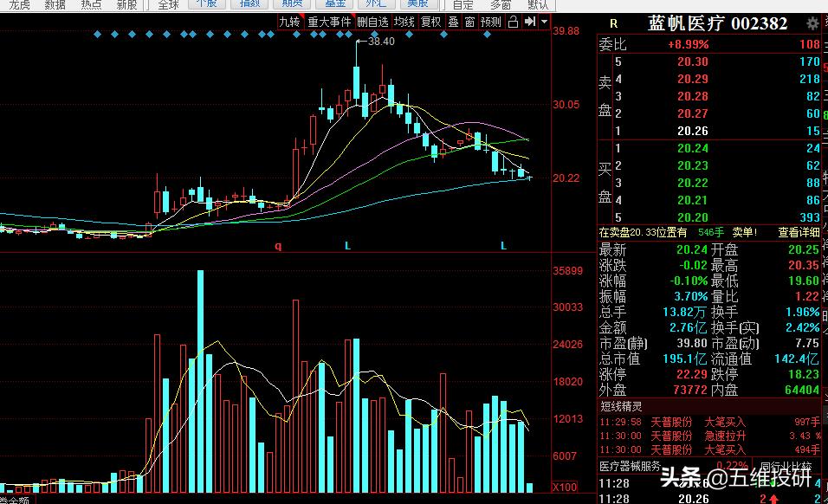
Task: Open the 自定 layout menu
Action: pos(463,4)
